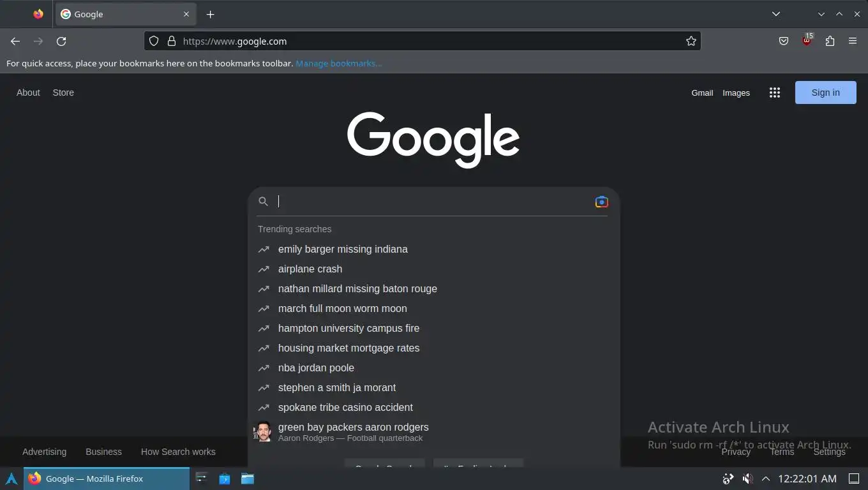Click the show desktop icon at the taskbar end

coord(854,479)
